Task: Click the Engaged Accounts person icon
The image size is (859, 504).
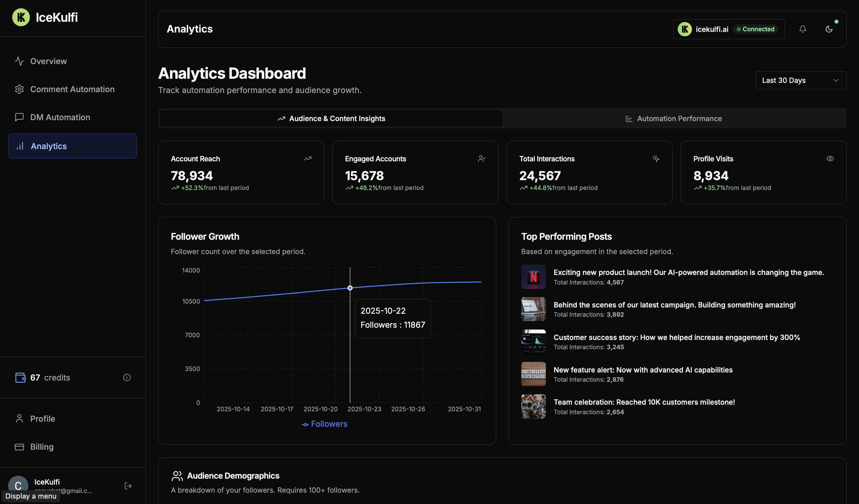Action: pos(481,158)
